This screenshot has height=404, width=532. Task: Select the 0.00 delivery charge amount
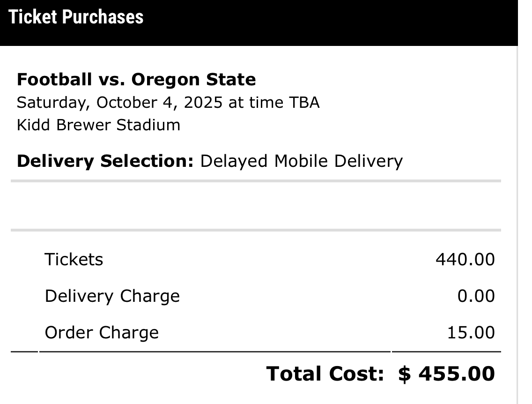click(476, 296)
